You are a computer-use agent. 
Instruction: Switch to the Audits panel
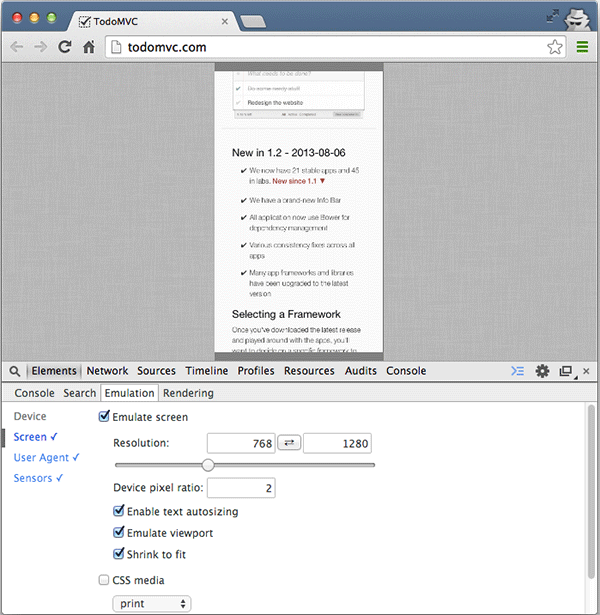(360, 371)
